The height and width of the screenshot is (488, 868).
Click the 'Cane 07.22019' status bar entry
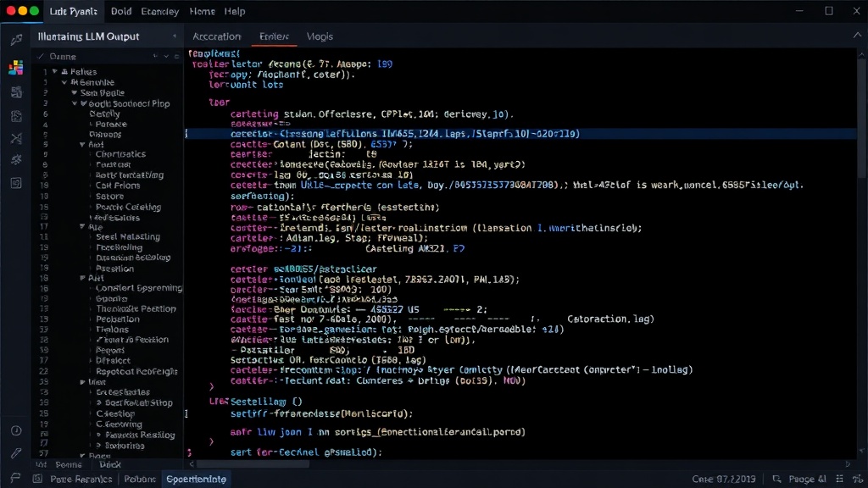point(724,480)
